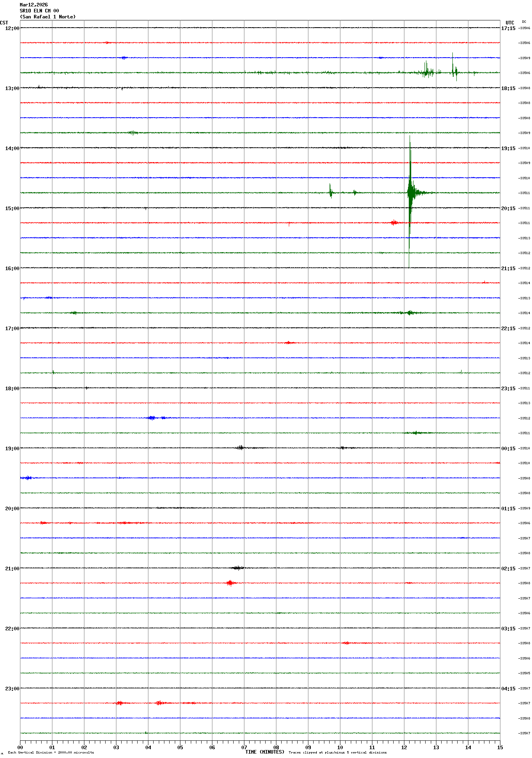The image size is (532, 758).
Task: Click the 12:00 CST time label
Action: (12, 28)
